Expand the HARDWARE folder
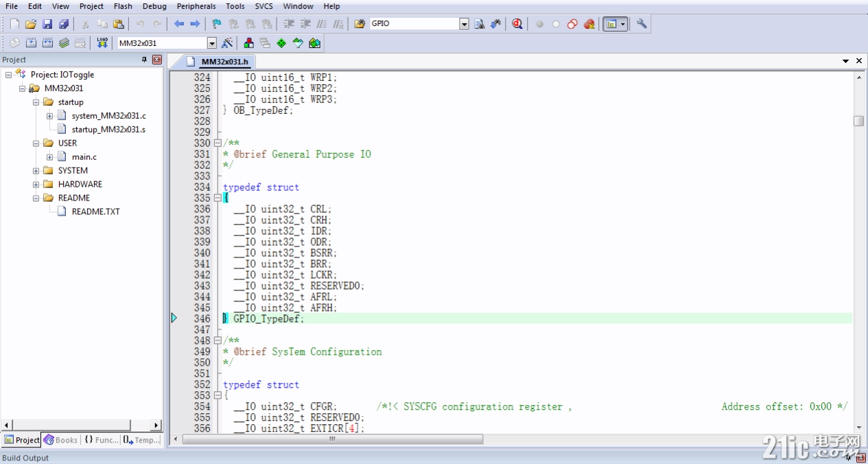 [36, 184]
